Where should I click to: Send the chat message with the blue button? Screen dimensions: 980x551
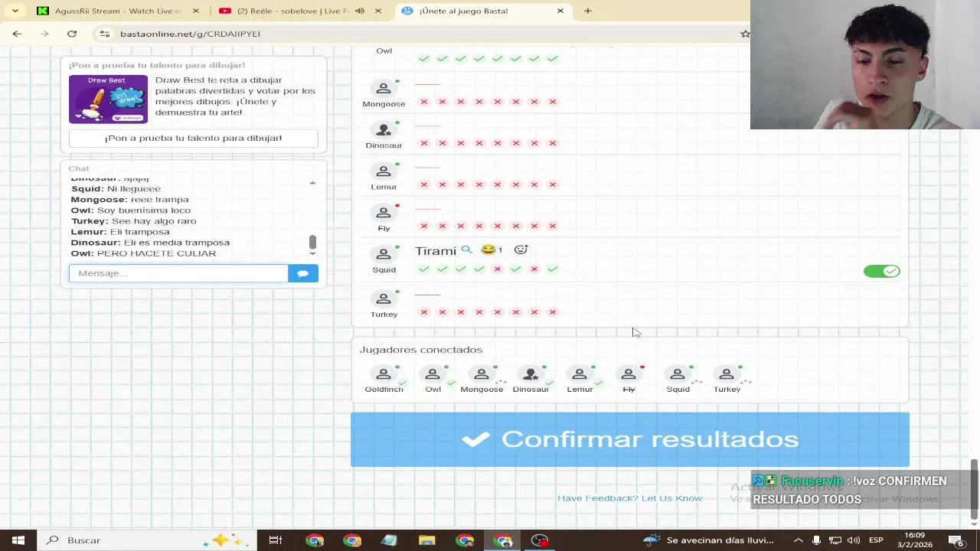coord(303,273)
